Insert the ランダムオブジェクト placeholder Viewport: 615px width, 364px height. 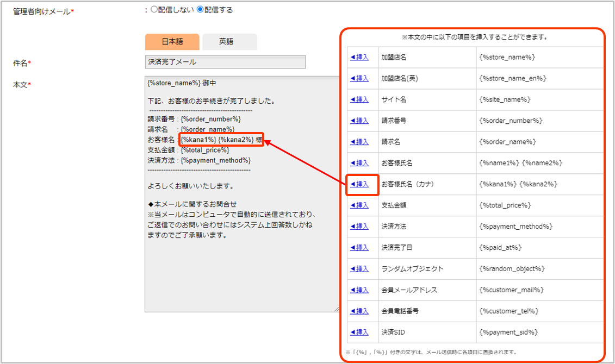tap(359, 269)
